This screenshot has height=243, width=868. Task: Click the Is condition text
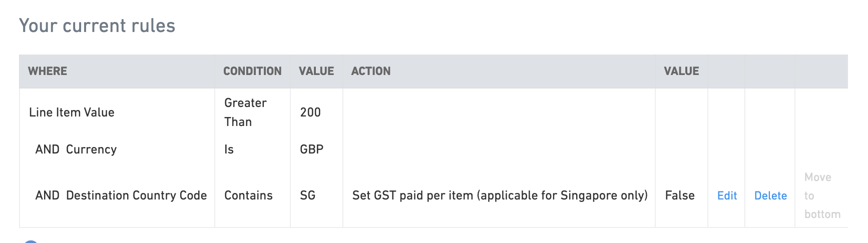point(229,149)
